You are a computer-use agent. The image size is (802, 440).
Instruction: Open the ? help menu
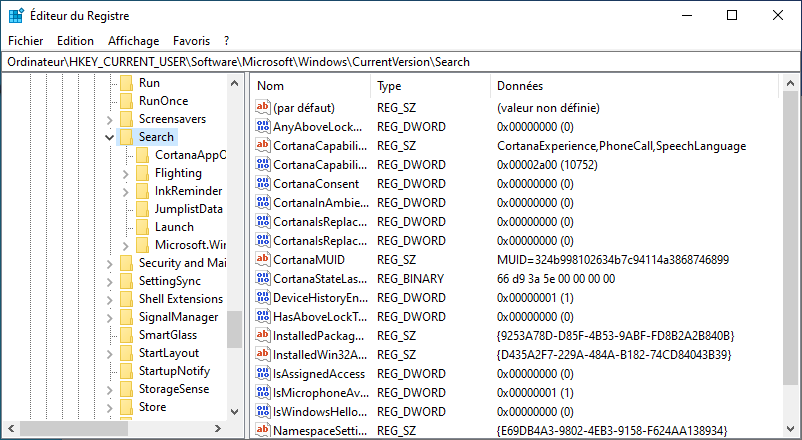point(227,41)
